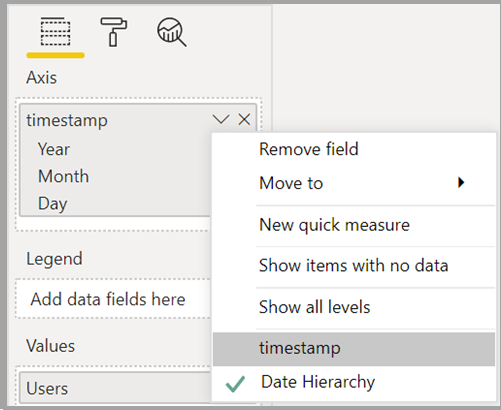Click the Day hierarchy level
Image resolution: width=501 pixels, height=410 pixels.
pyautogui.click(x=53, y=204)
